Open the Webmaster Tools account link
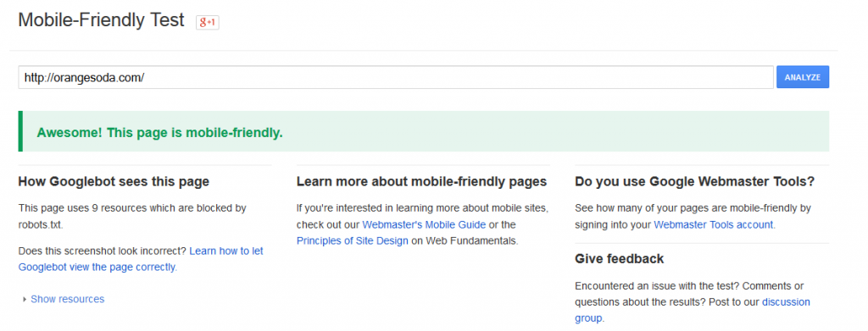Screen dimensions: 868x331 click(714, 225)
